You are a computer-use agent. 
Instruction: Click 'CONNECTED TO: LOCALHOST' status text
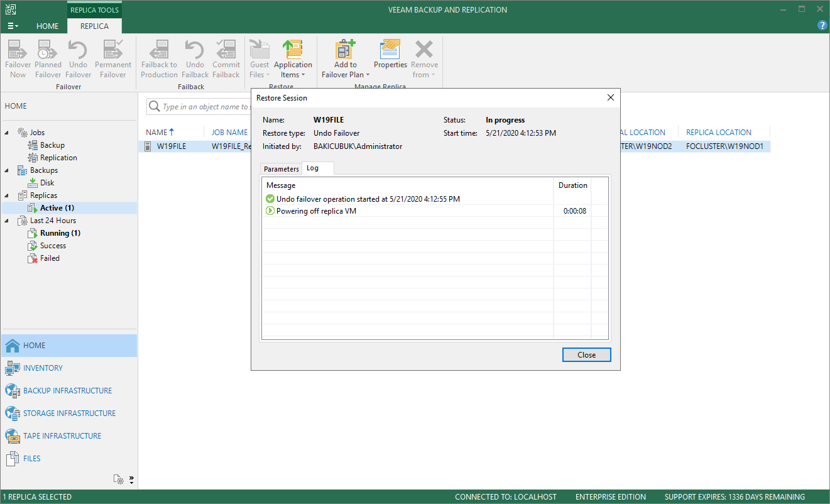(506, 497)
